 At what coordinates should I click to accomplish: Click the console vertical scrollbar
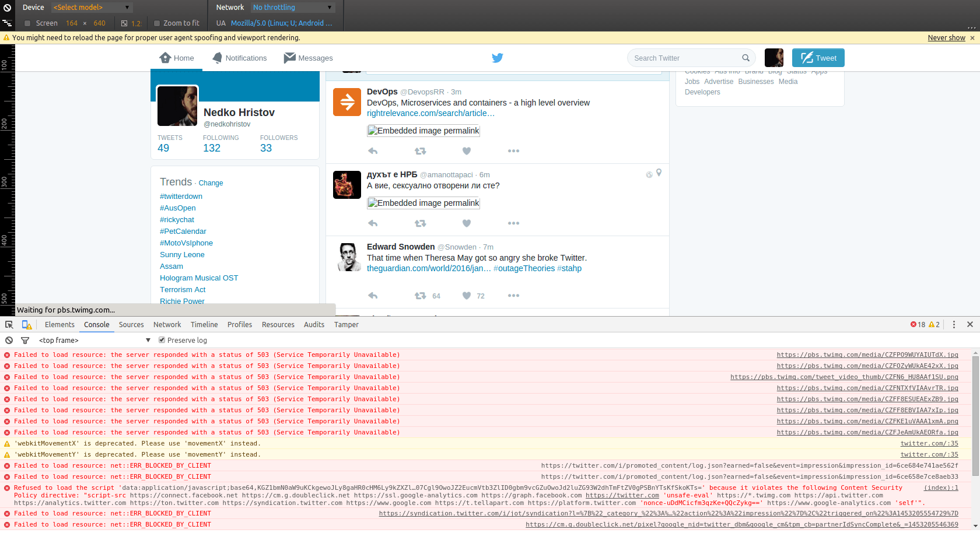pyautogui.click(x=975, y=415)
